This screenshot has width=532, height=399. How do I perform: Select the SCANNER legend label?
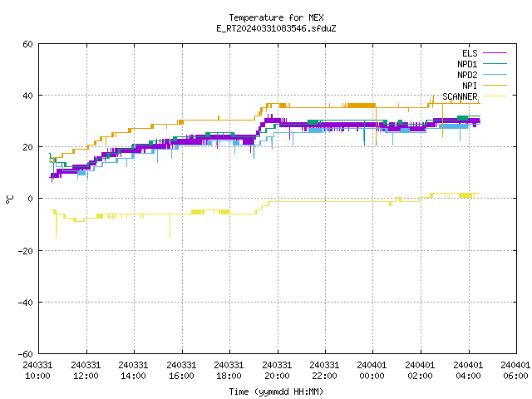click(x=460, y=96)
